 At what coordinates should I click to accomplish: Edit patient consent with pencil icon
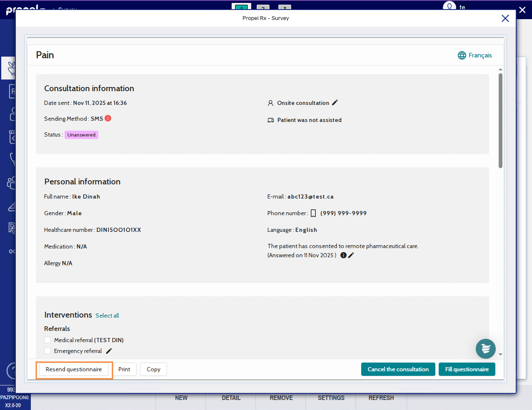351,255
